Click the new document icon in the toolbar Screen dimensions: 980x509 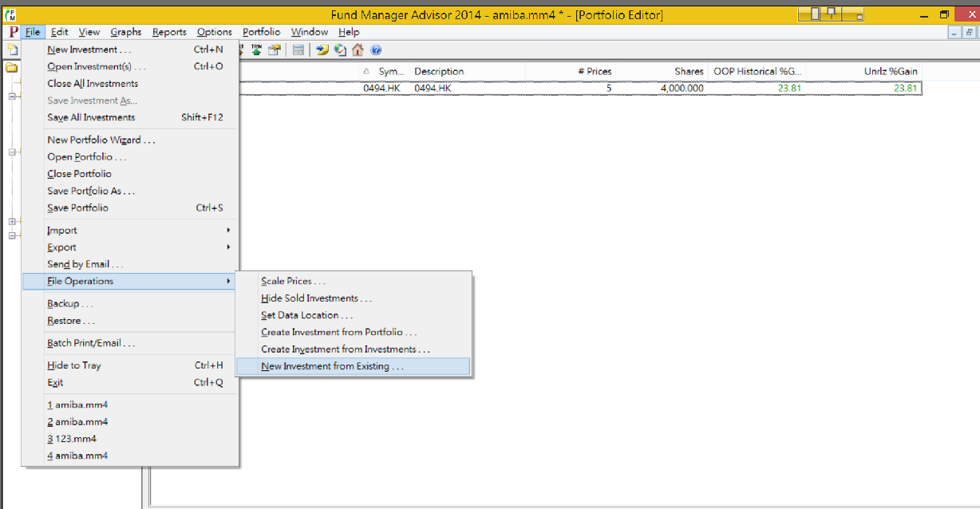pos(13,49)
